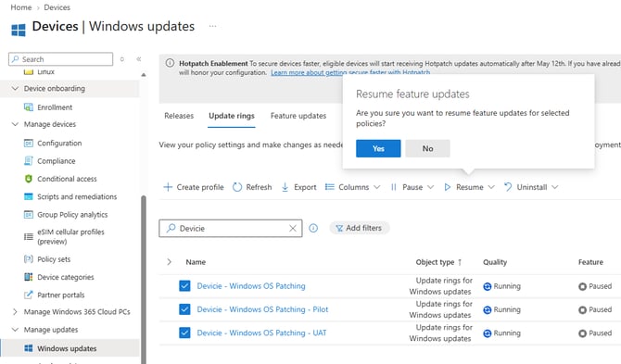Click the eSIM cellular profiles icon
Screen dimensions: 621x364
(29, 236)
